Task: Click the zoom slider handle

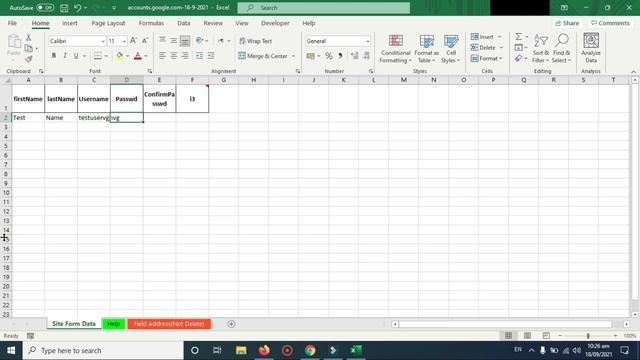Action: pos(588,336)
